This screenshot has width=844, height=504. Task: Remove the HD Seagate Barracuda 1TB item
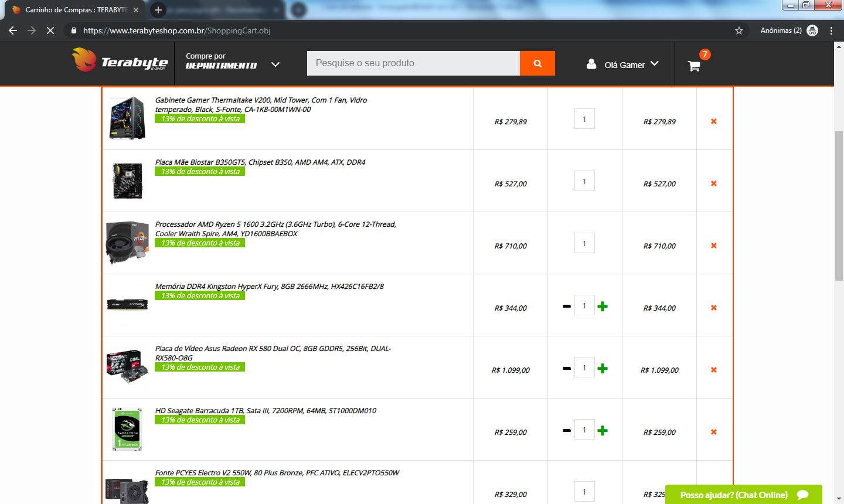click(714, 432)
